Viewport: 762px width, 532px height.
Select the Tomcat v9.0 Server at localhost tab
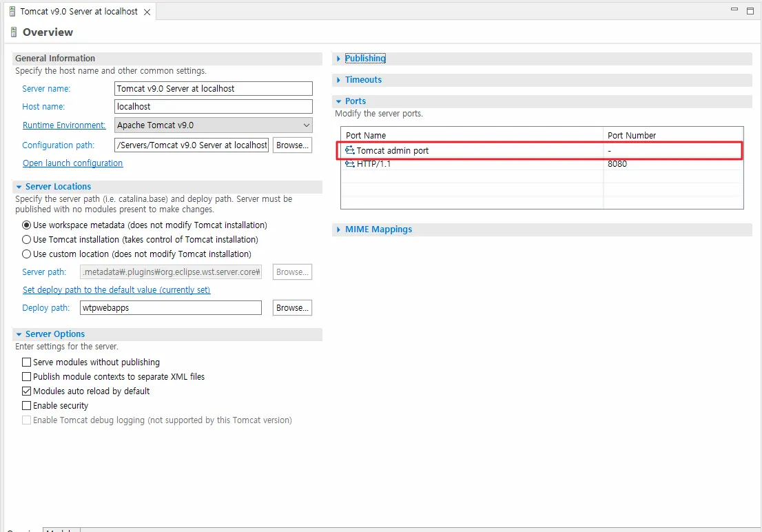79,12
